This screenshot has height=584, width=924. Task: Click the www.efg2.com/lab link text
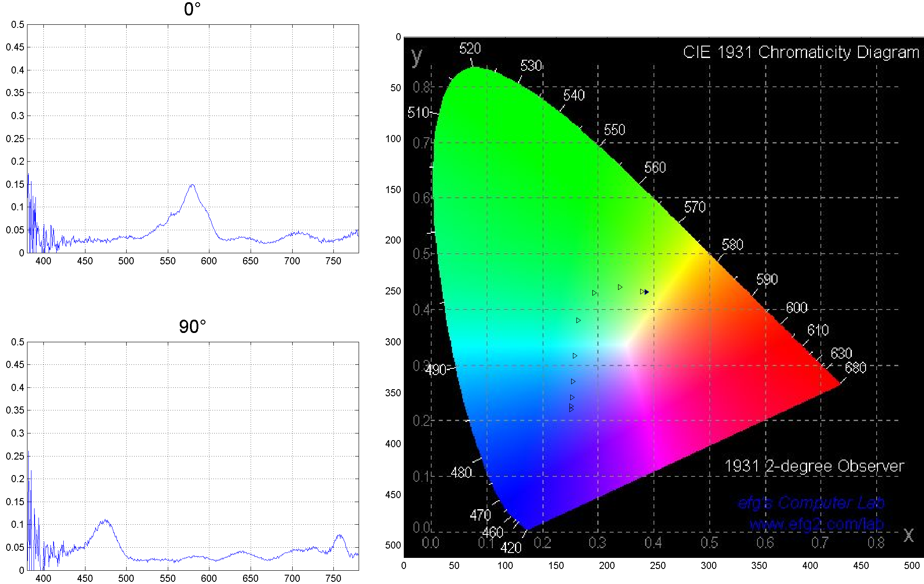pyautogui.click(x=816, y=524)
